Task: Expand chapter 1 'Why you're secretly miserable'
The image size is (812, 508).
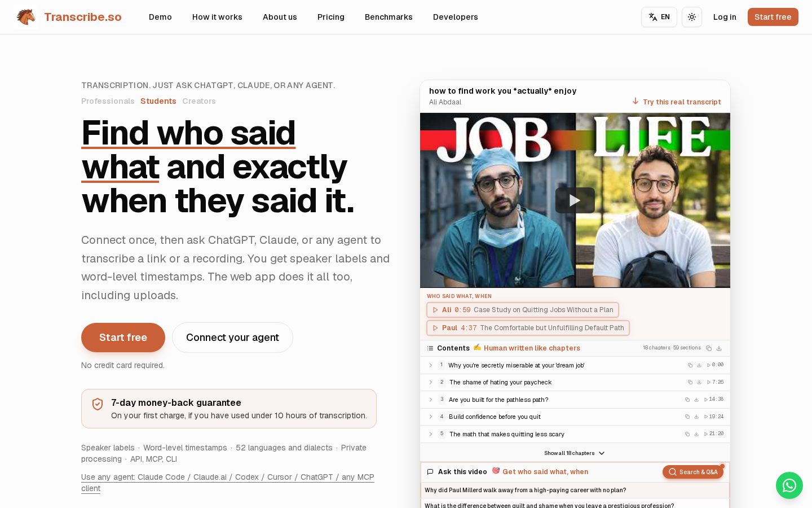Action: pyautogui.click(x=431, y=365)
